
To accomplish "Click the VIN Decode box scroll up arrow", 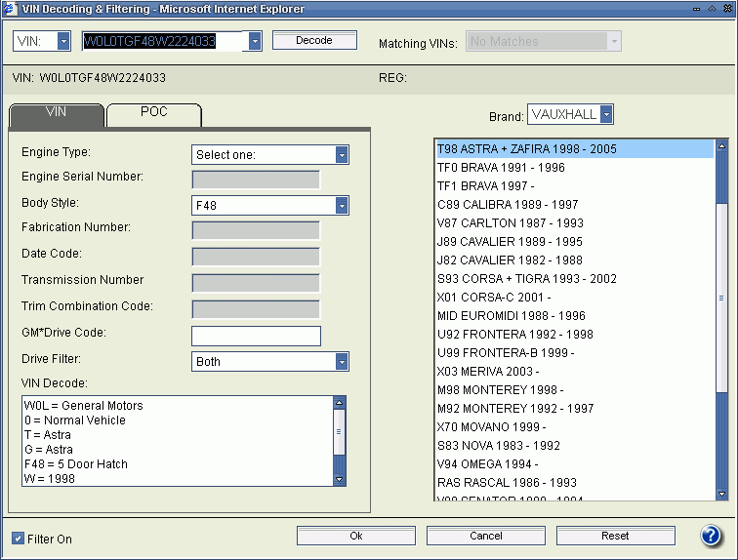I will tap(339, 403).
